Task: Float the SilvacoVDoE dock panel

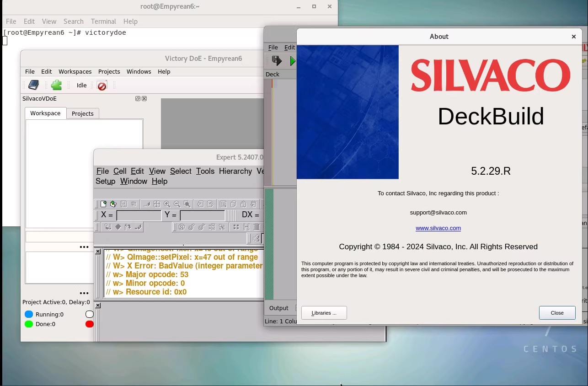Action: (138, 99)
